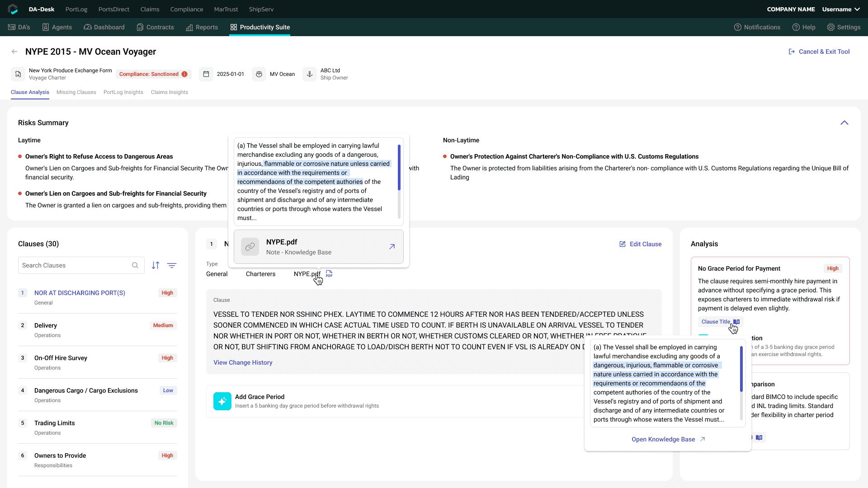
Task: Click the Edit Clause button
Action: point(640,244)
